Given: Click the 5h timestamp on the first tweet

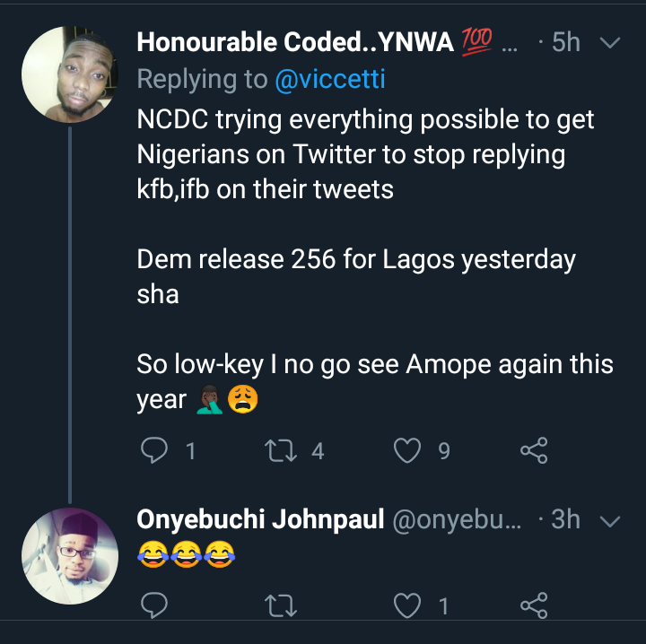Looking at the screenshot, I should pos(565,42).
